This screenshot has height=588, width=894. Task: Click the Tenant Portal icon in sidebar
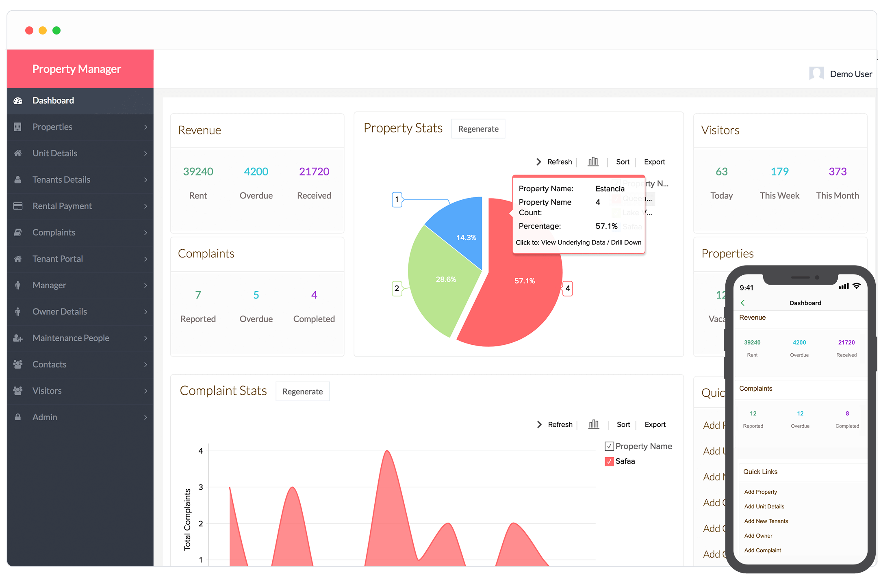(x=17, y=259)
